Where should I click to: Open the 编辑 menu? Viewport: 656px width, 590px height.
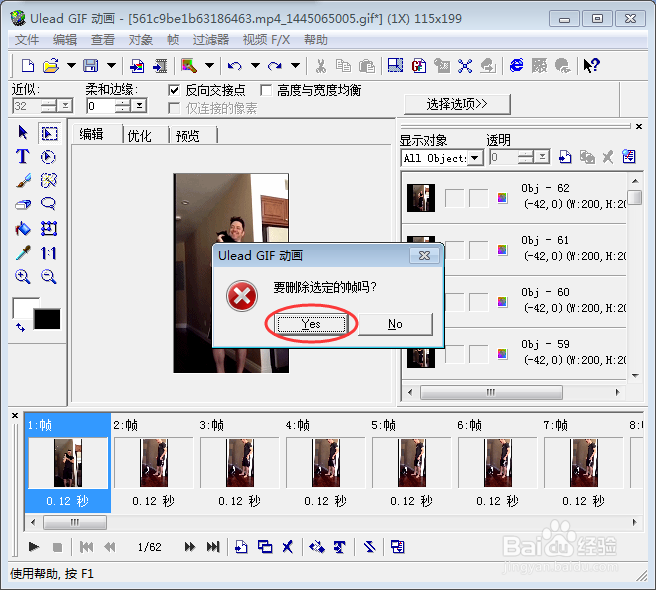(x=65, y=40)
